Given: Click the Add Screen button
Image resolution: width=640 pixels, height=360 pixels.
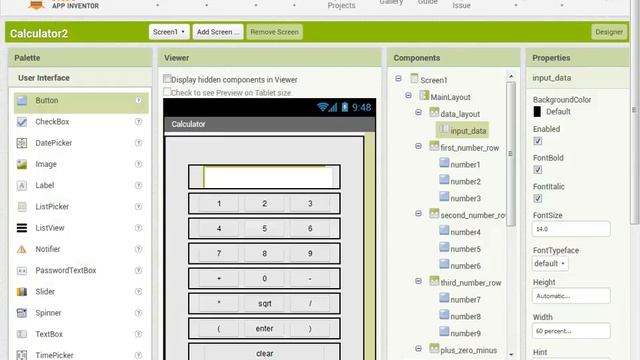Looking at the screenshot, I should [x=218, y=32].
